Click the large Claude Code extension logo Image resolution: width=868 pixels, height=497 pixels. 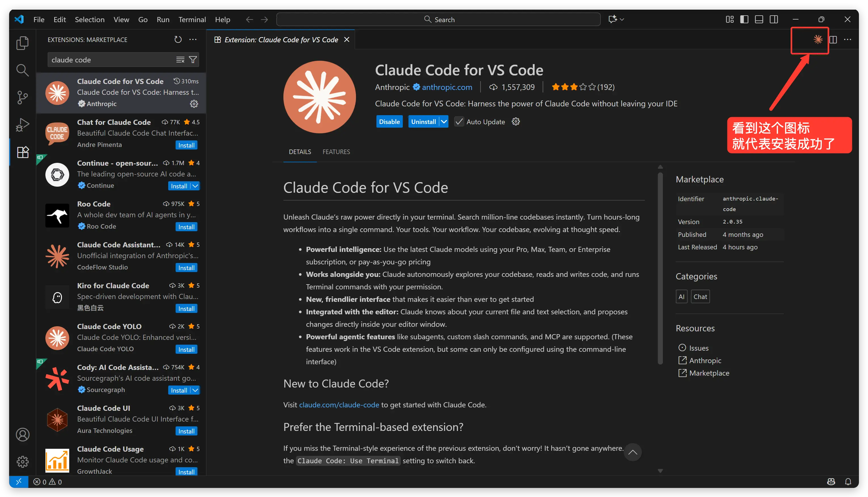(319, 97)
